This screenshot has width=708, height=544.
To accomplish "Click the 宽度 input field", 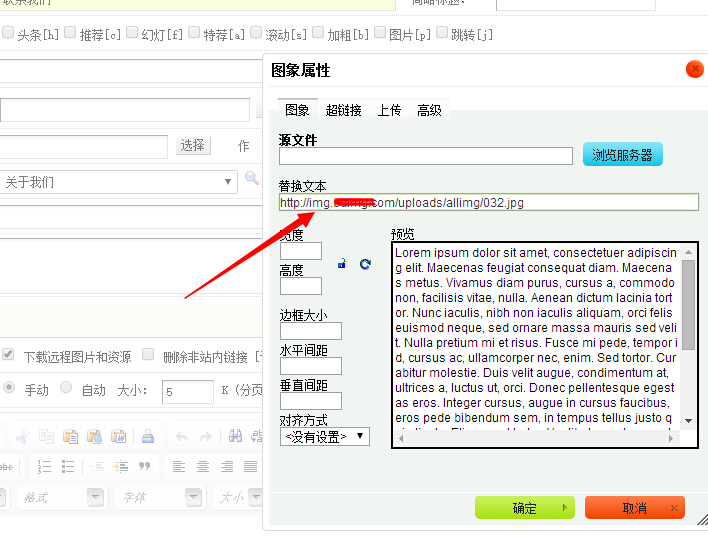I will (301, 251).
